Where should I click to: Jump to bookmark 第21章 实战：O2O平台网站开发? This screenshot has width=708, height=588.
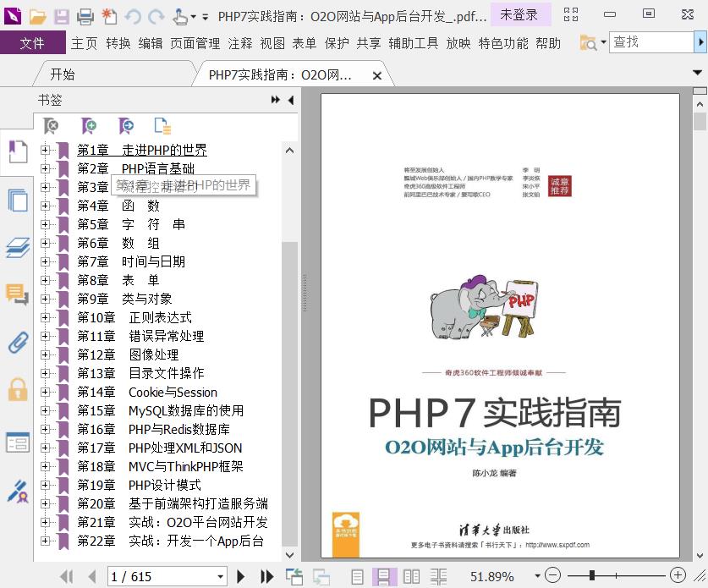click(x=173, y=522)
